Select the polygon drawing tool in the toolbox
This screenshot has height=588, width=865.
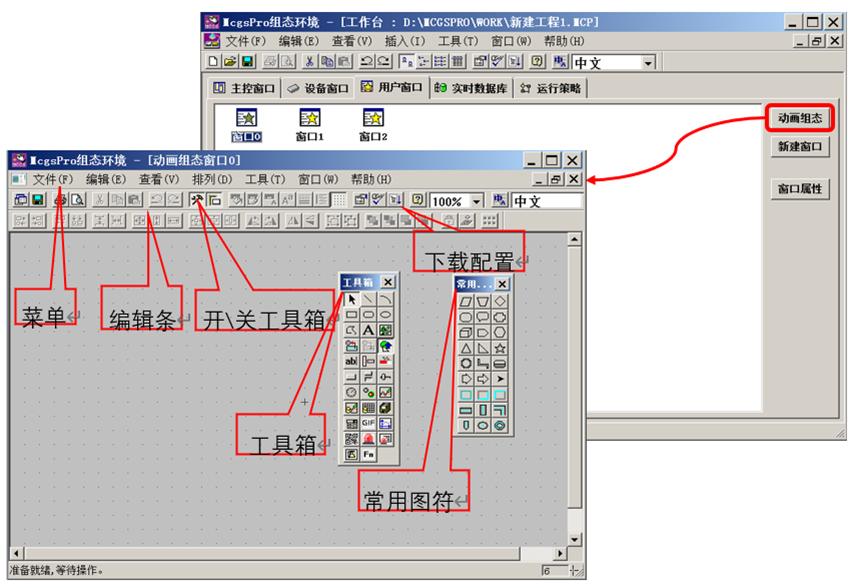pyautogui.click(x=351, y=330)
